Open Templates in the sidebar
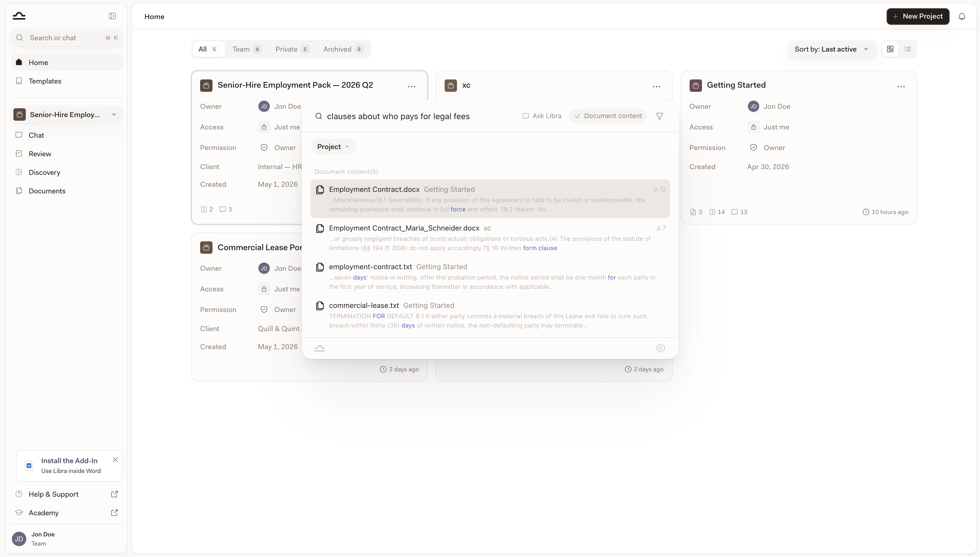 coord(67,81)
